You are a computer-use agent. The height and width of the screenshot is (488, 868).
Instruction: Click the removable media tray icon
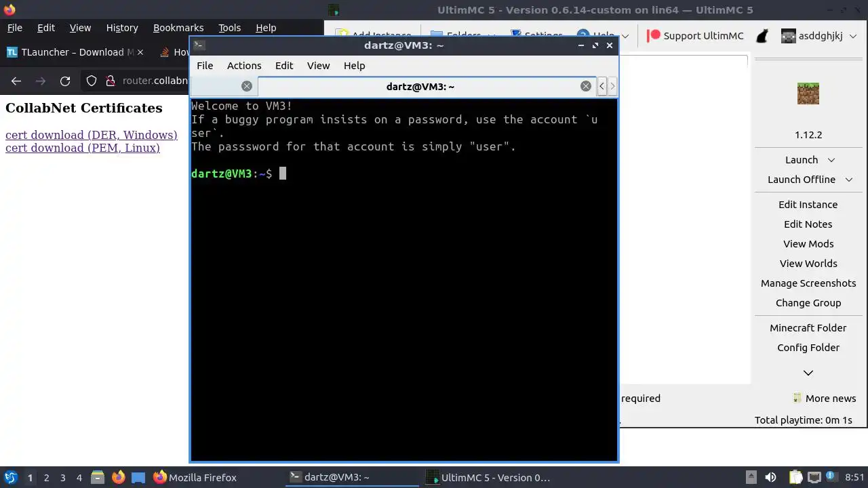751,478
